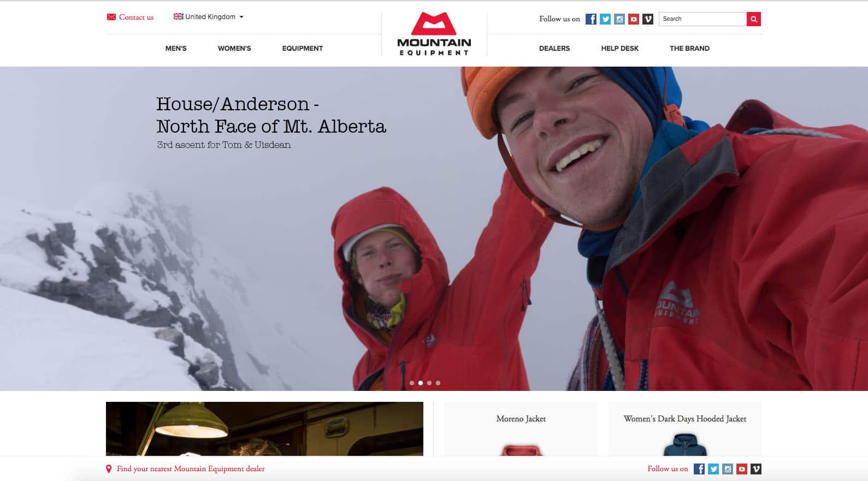868x481 pixels.
Task: Open the Vimeo icon in header
Action: tap(648, 19)
